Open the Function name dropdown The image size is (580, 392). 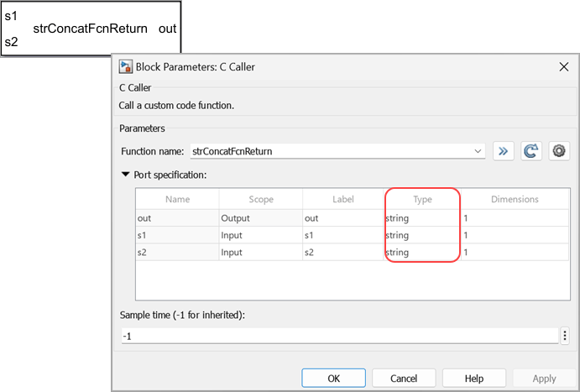click(478, 152)
